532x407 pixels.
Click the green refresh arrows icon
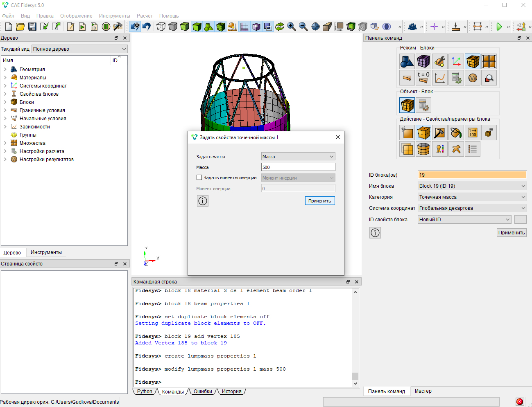pyautogui.click(x=280, y=27)
